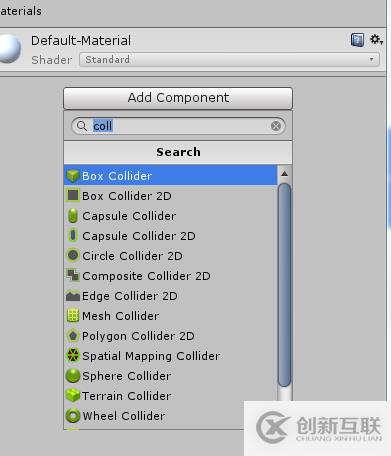391x456 pixels.
Task: Open the material settings gear menu
Action: [376, 40]
